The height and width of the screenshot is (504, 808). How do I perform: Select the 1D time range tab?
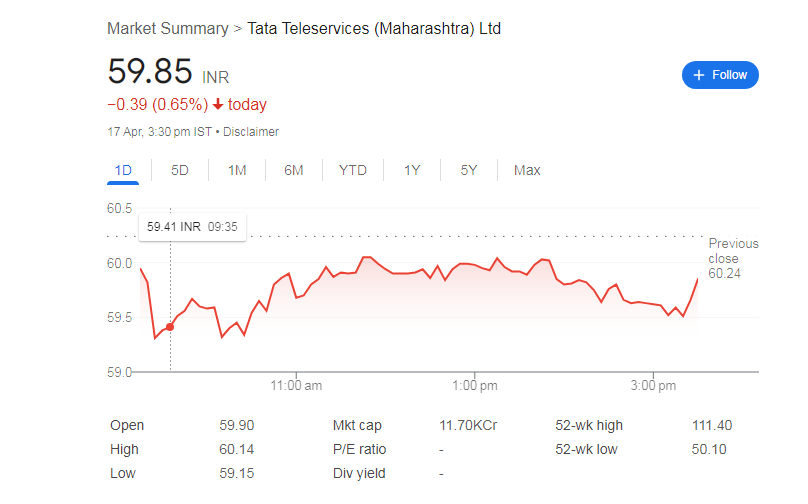pos(123,170)
